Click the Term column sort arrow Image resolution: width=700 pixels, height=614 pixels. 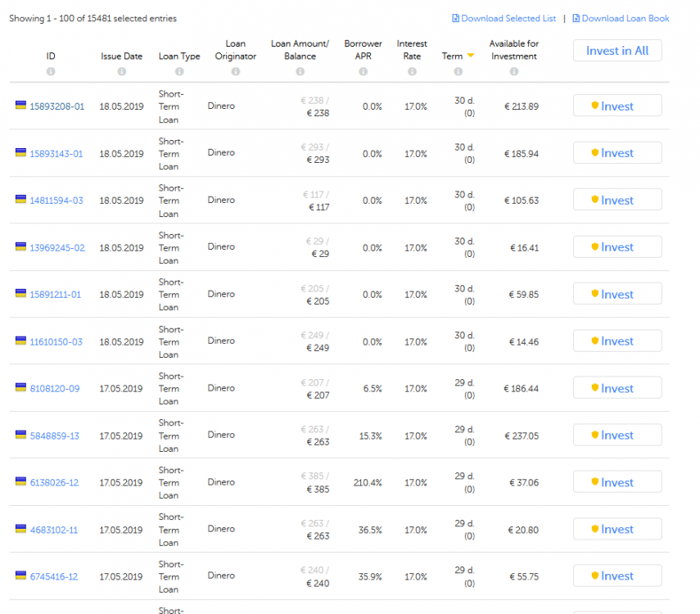point(471,56)
